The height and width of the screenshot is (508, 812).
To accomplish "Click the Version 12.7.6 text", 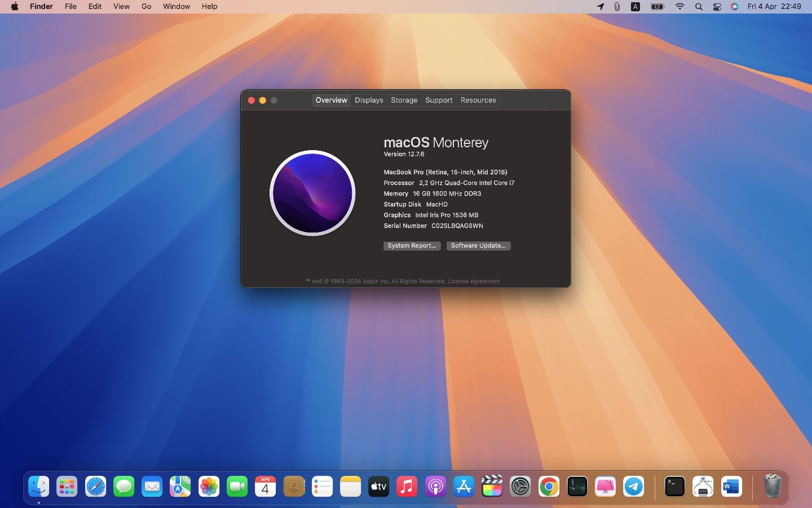I will tap(404, 154).
